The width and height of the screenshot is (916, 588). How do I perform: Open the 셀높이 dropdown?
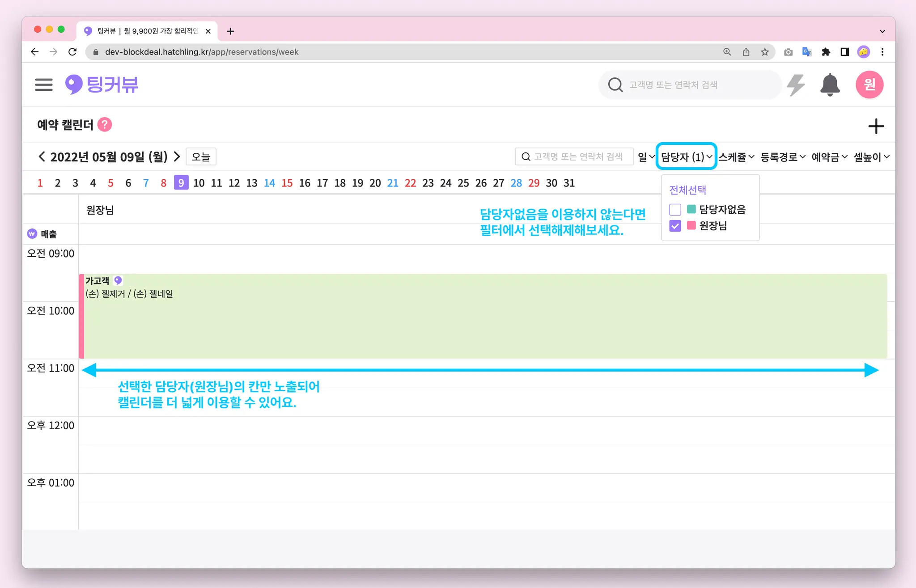871,157
